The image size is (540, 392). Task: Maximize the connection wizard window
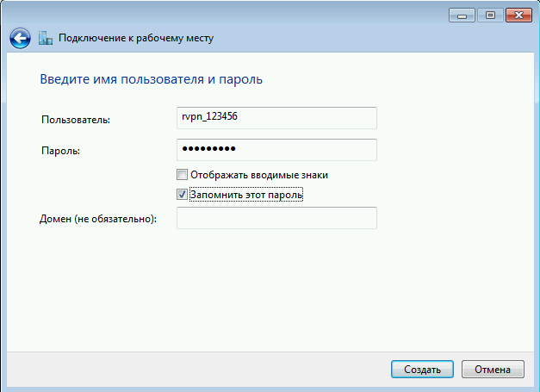[490, 16]
